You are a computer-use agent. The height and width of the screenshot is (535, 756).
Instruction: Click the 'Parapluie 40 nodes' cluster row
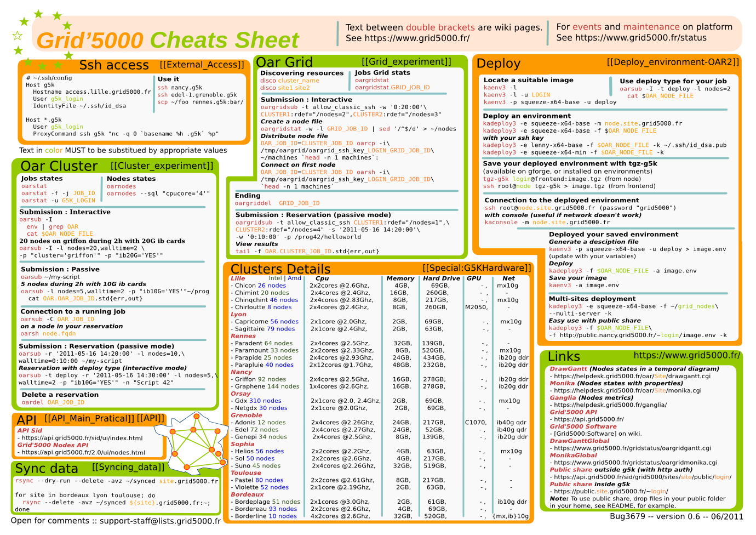click(x=379, y=365)
